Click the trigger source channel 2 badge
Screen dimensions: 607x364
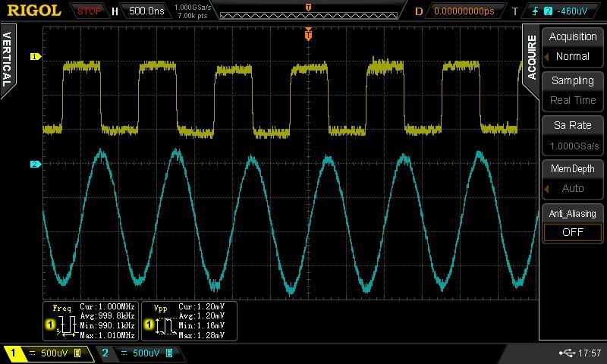click(548, 11)
